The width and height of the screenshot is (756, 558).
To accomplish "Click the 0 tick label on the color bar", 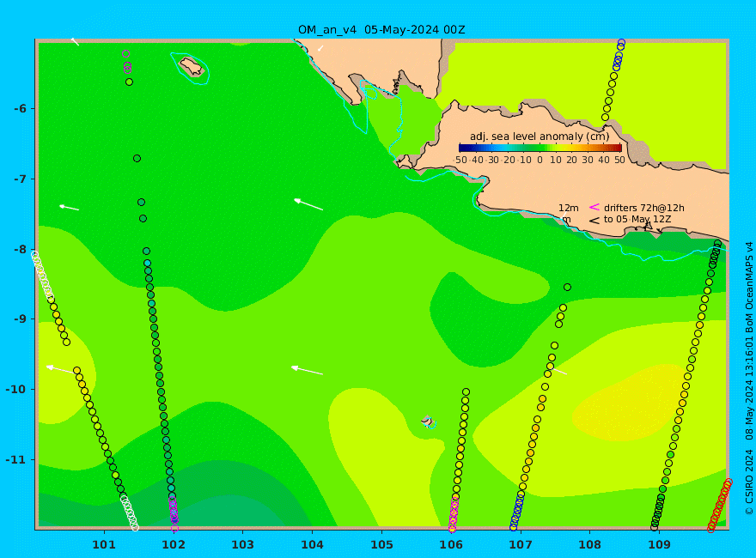I will pyautogui.click(x=540, y=160).
